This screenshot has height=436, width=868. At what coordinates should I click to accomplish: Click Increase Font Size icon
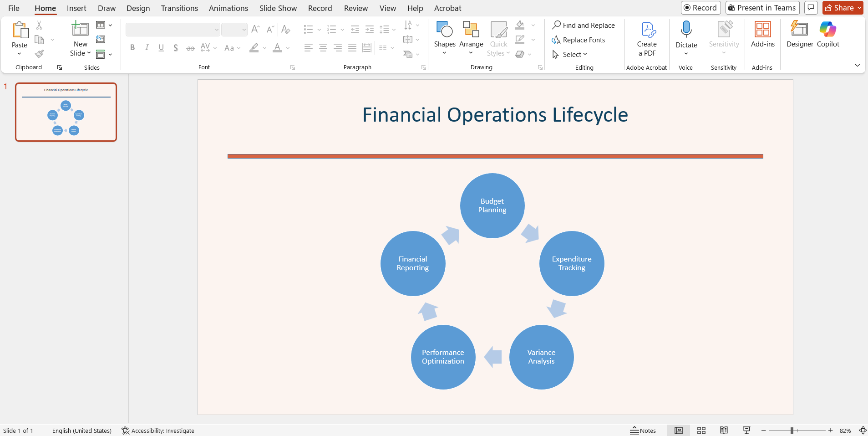coord(256,30)
